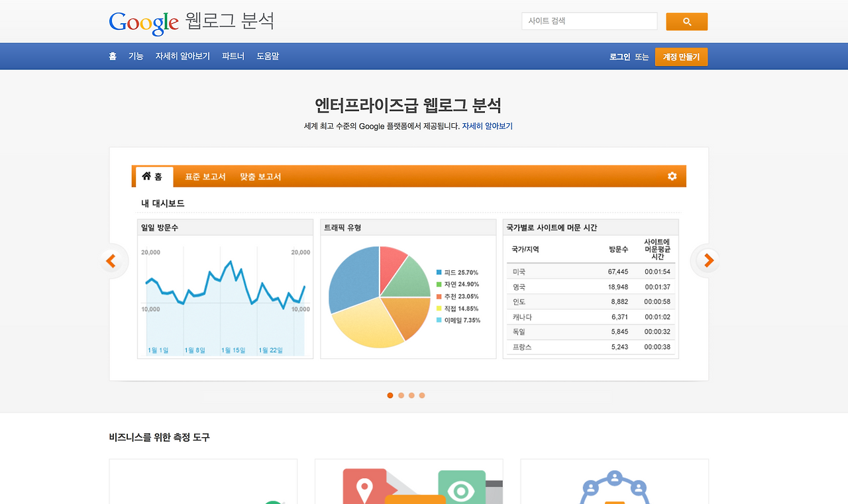Click the 트래픽 유형 widget title
The width and height of the screenshot is (848, 504).
(x=343, y=228)
